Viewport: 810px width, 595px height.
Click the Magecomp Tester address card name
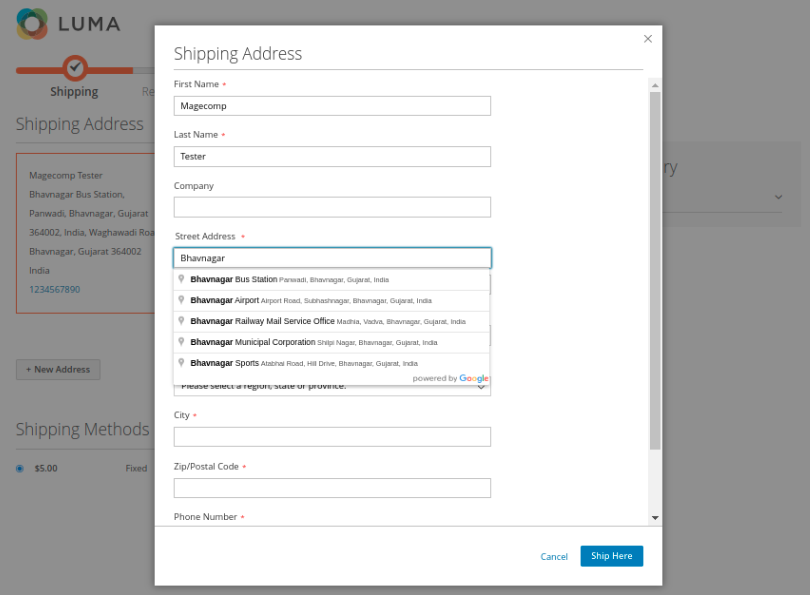point(66,176)
